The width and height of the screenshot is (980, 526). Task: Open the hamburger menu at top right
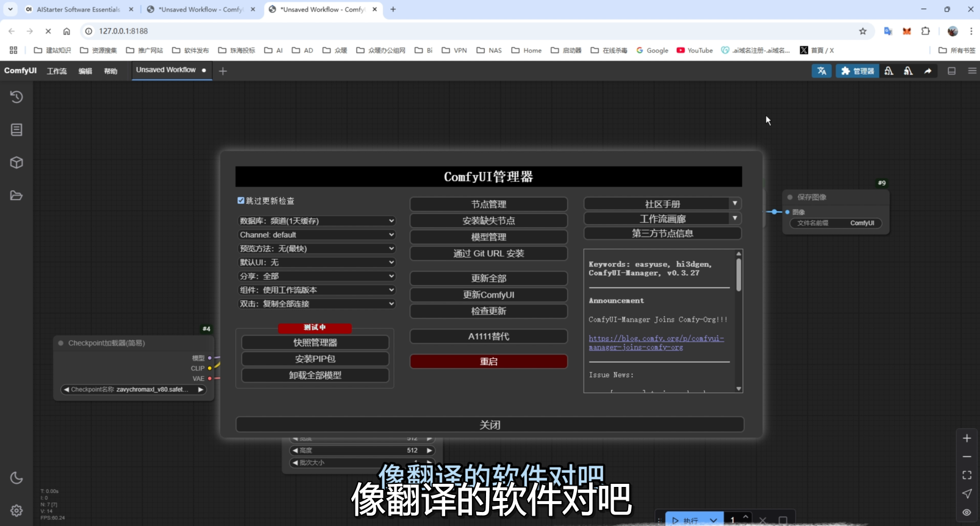972,71
